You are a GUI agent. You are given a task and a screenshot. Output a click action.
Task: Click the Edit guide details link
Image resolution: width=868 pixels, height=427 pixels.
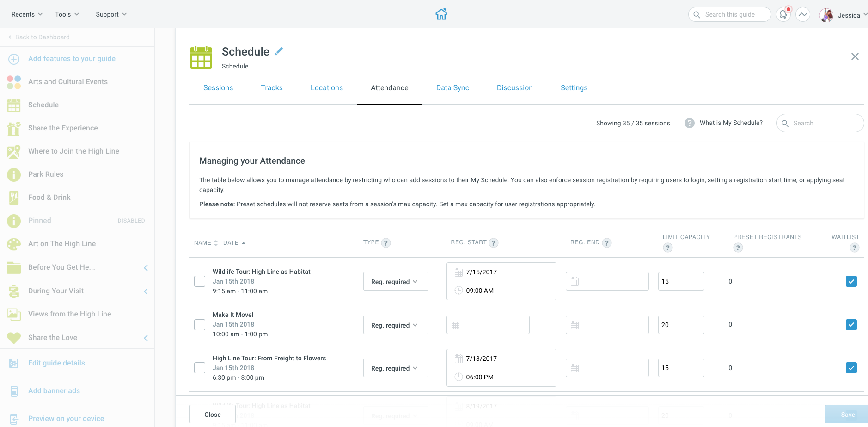click(x=56, y=363)
